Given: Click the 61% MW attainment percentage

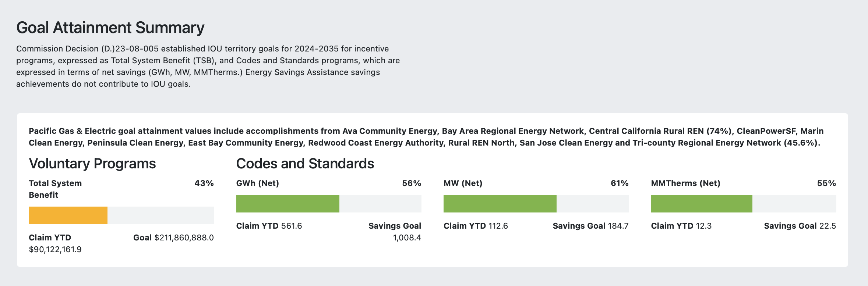Looking at the screenshot, I should click(x=620, y=183).
